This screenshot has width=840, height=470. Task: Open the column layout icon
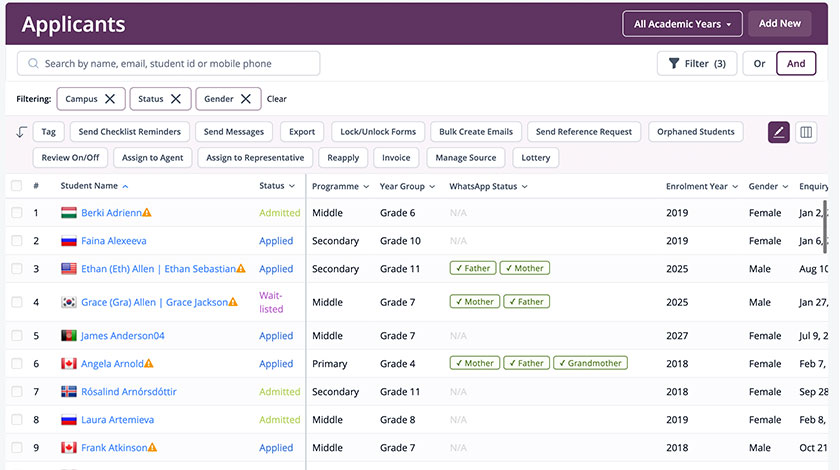click(806, 132)
